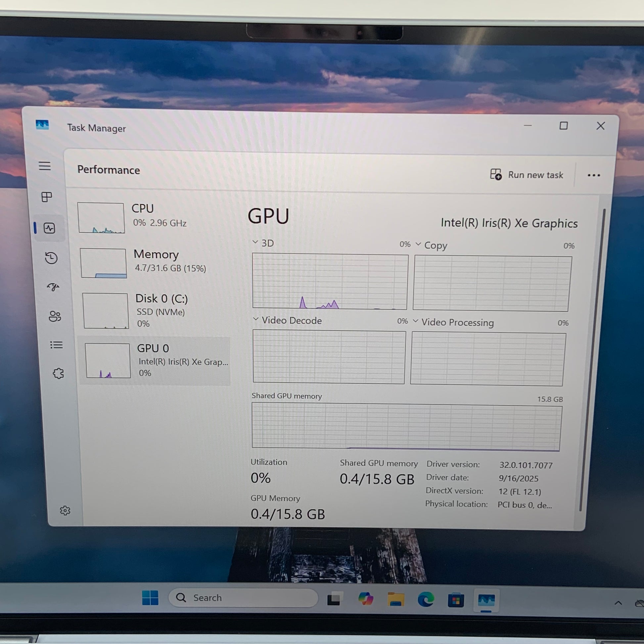Click Run new task button
Screen dimensions: 644x644
point(527,175)
